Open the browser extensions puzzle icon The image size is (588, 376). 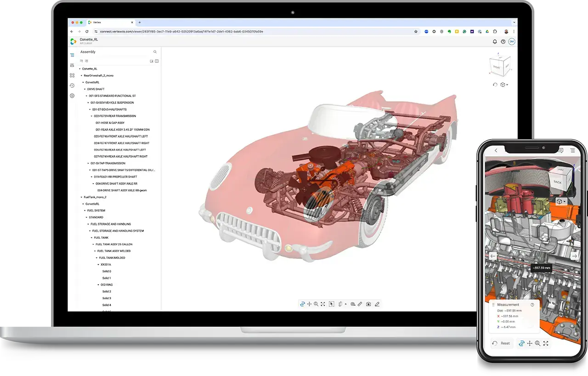click(495, 32)
